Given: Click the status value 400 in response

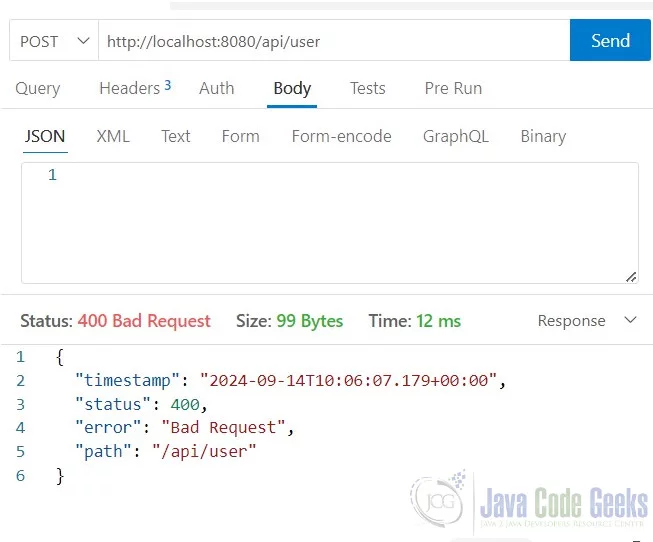Looking at the screenshot, I should (x=185, y=404).
